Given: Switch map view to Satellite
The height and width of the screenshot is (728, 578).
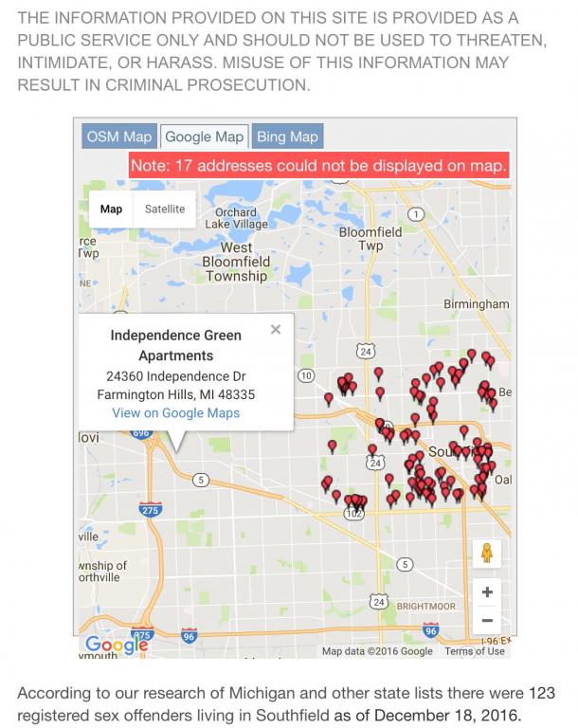Looking at the screenshot, I should click(164, 209).
